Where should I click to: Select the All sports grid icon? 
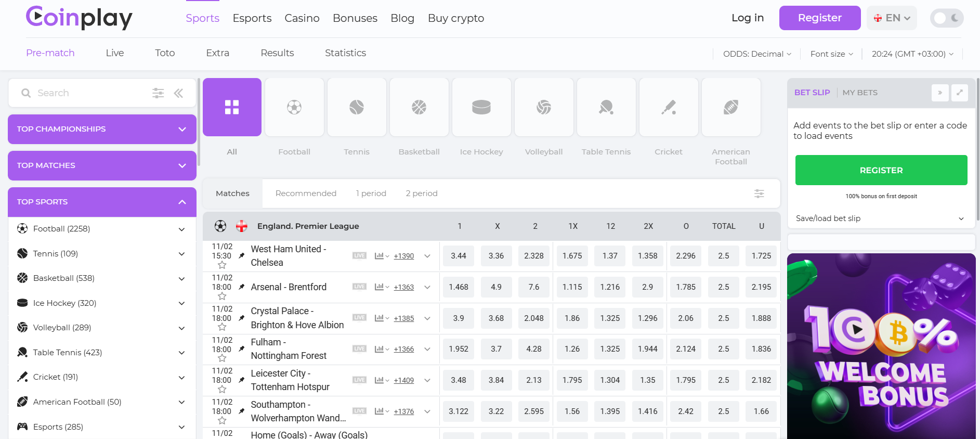232,107
